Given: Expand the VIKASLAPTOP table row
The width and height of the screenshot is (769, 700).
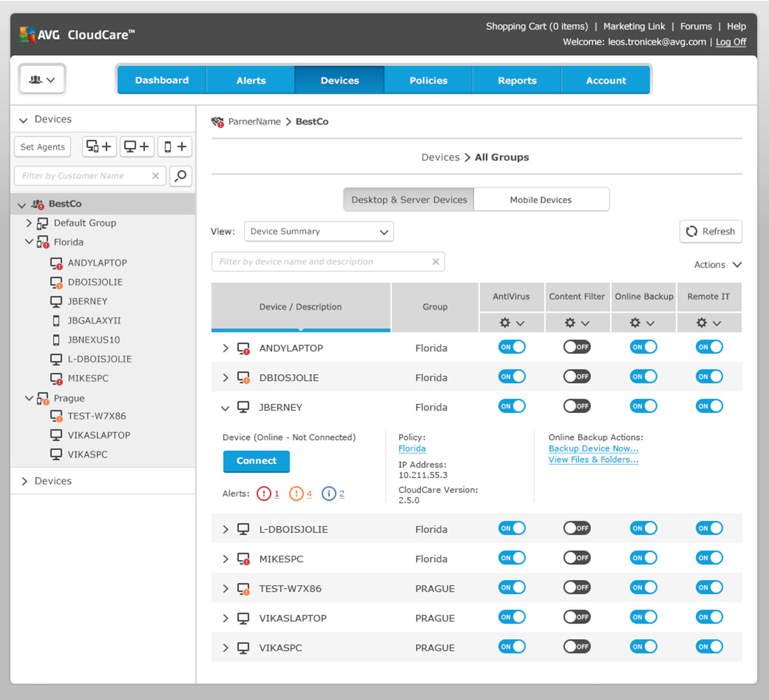Looking at the screenshot, I should tap(225, 619).
